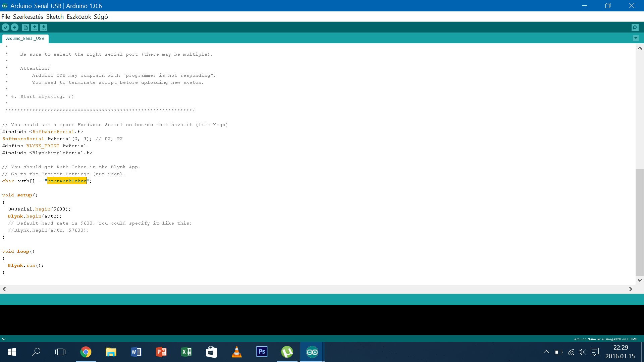Toggle the network status flyout

(x=570, y=352)
